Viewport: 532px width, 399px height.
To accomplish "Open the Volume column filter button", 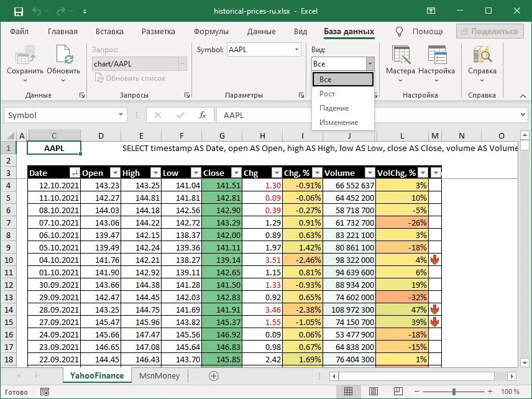I will (x=370, y=173).
